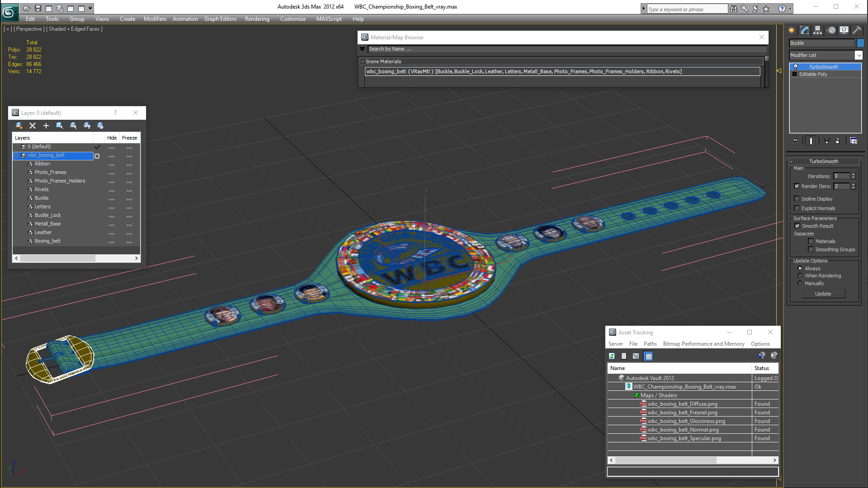Click Create New Layer icon in Layer dialog
Screen dimensions: 868x488
click(x=19, y=126)
